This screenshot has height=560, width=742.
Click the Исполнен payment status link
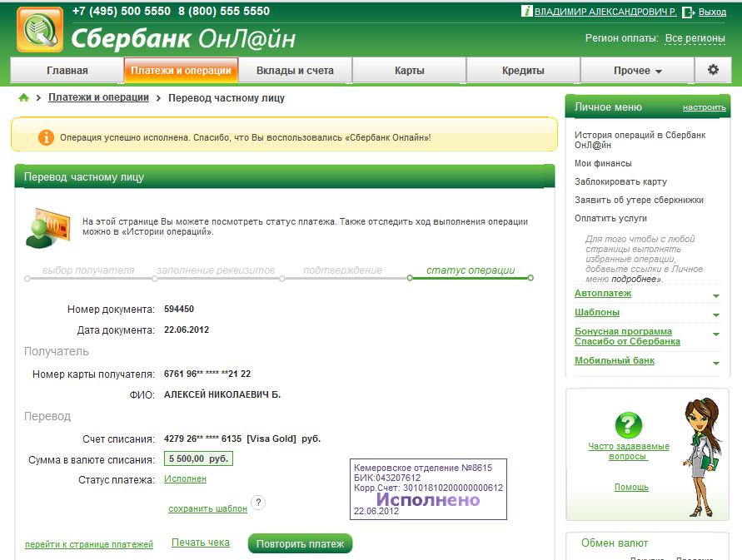[x=185, y=478]
